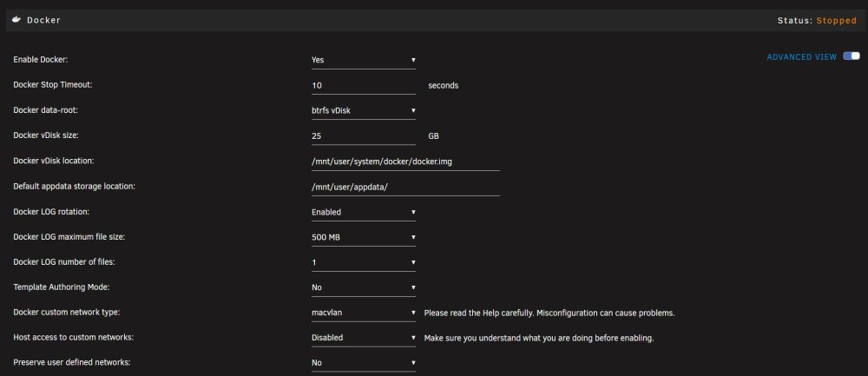Open the Template Authoring Mode dropdown

pos(363,287)
